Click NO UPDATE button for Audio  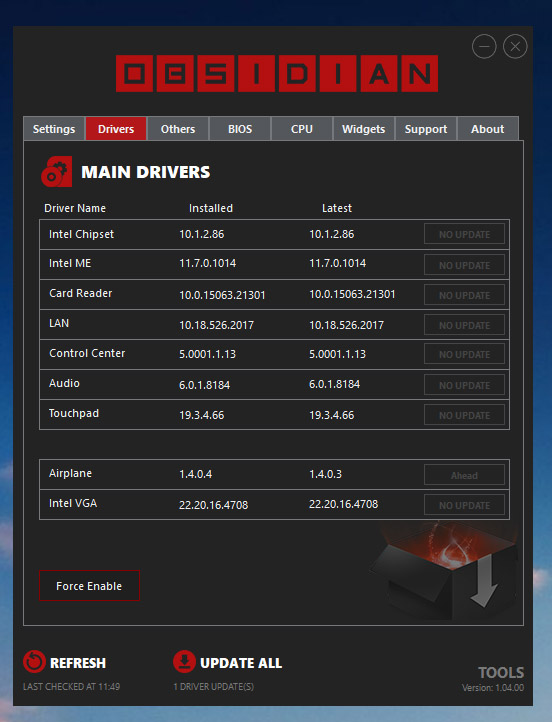(x=464, y=385)
